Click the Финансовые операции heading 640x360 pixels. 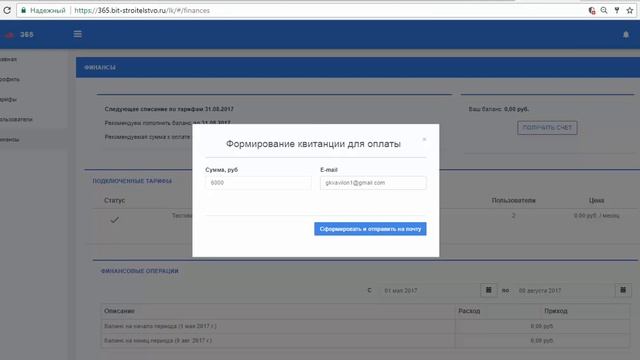pos(140,271)
